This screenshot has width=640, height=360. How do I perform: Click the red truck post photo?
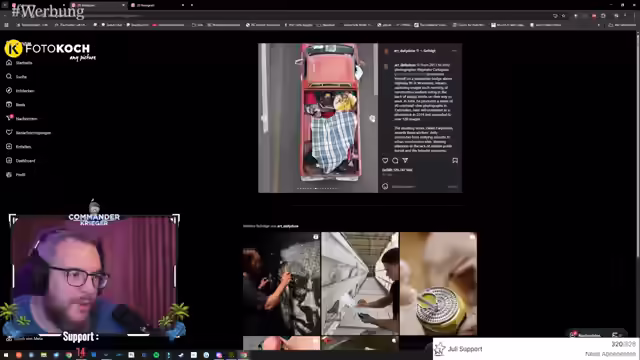(318, 118)
